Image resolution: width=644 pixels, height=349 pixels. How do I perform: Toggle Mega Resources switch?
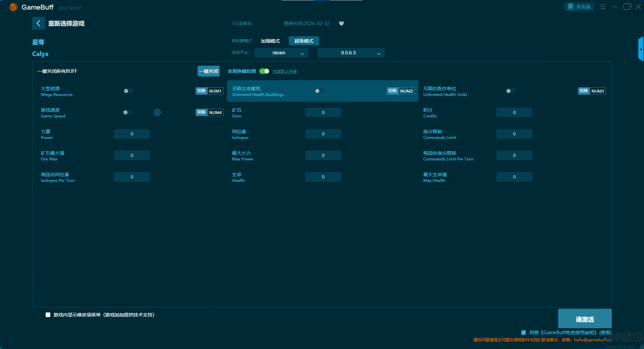[x=128, y=91]
